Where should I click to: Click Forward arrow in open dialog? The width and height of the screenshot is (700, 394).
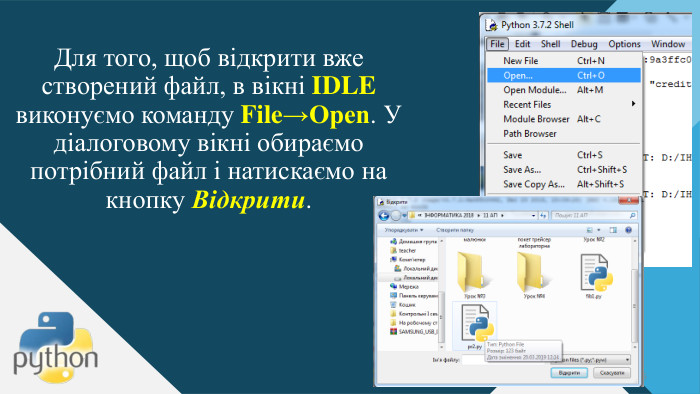[396, 216]
